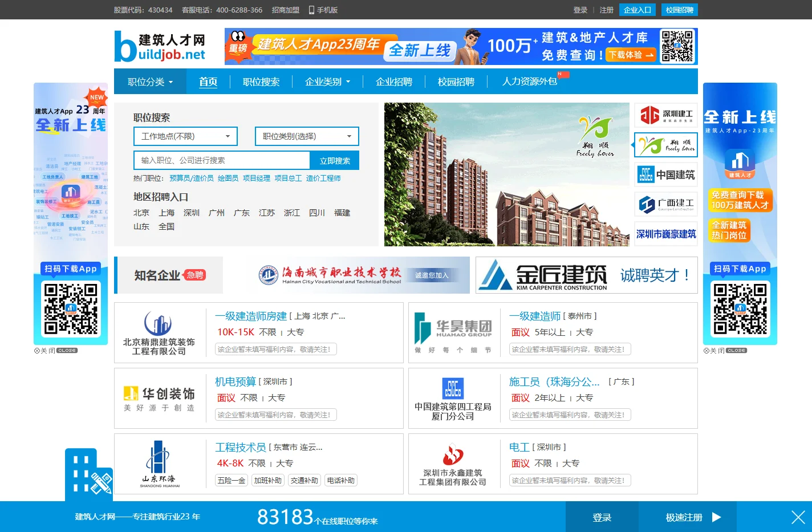Open the 工程技术员 job listing
The image size is (812, 532).
pyautogui.click(x=241, y=447)
